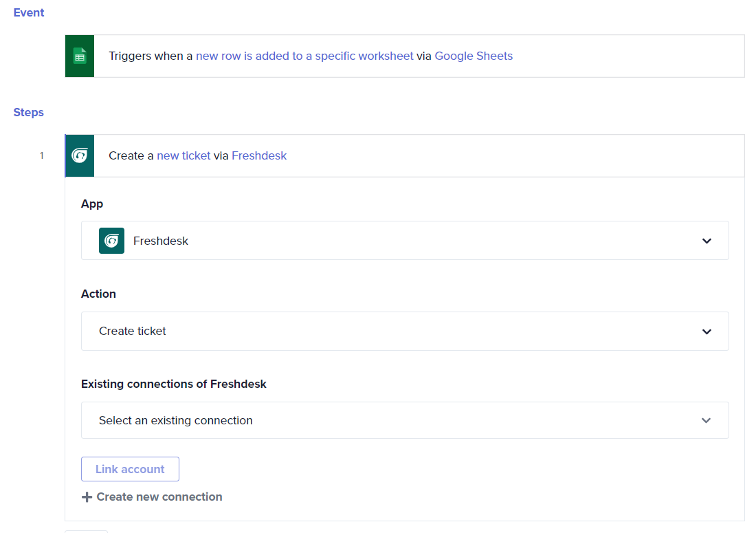This screenshot has width=756, height=533.
Task: Open the Freshdesk link in step 1 header
Action: pos(259,156)
